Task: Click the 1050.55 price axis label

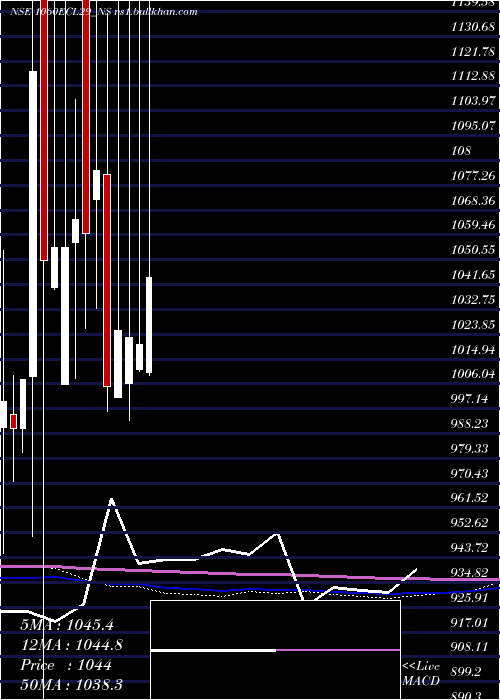Action: [473, 250]
